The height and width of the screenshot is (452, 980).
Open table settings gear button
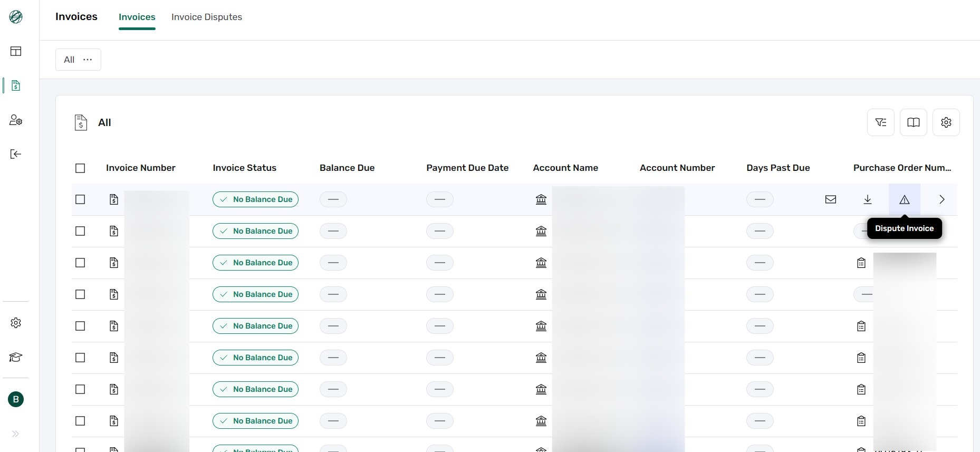(946, 122)
